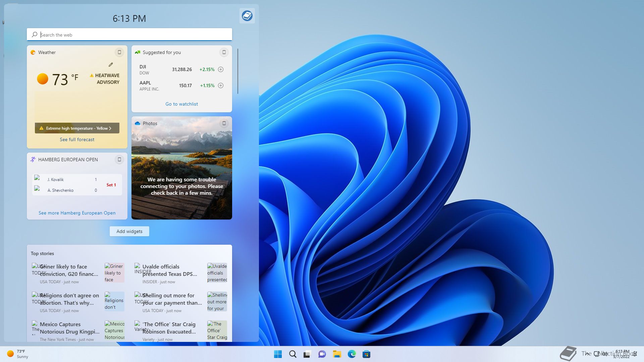Open Weather widget options button
The width and height of the screenshot is (644, 362).
tap(119, 52)
